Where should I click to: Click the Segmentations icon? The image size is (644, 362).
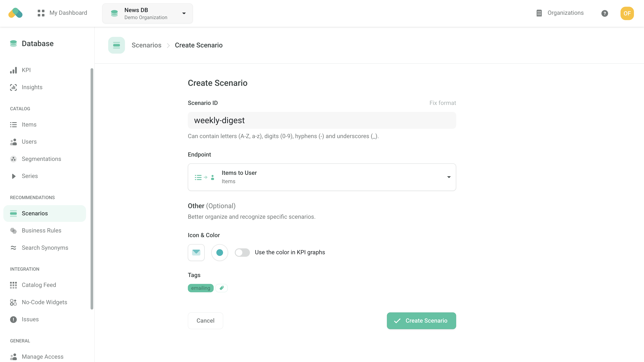coord(13,159)
